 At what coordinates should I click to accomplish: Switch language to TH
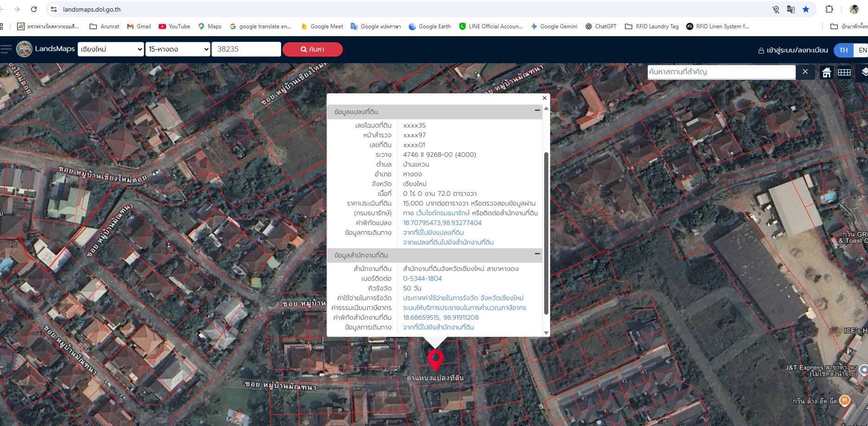(843, 50)
